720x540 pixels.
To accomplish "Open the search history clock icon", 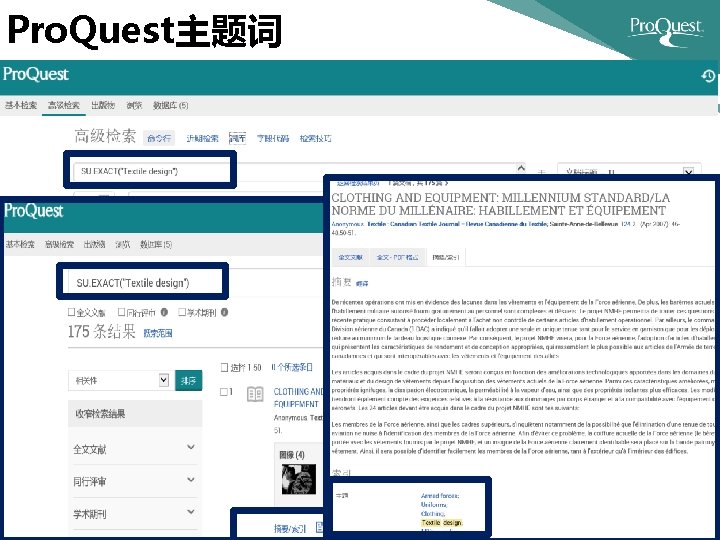I will pyautogui.click(x=708, y=76).
